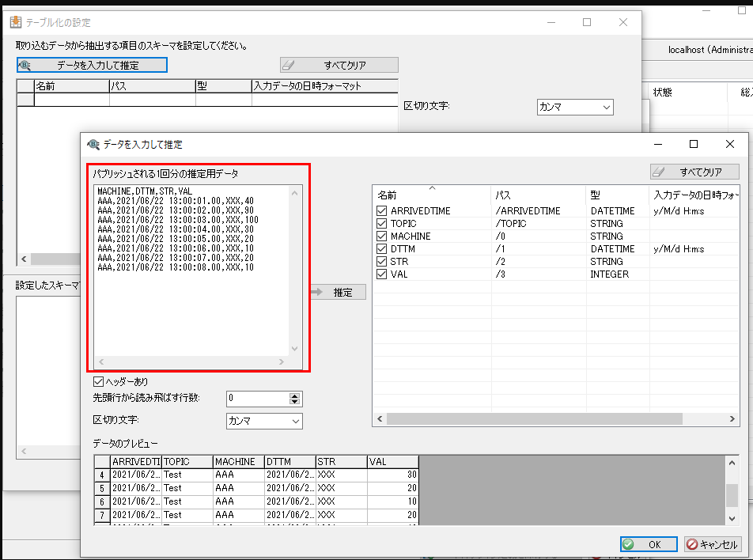Confirm with the OK button
This screenshot has width=753, height=560.
(649, 544)
